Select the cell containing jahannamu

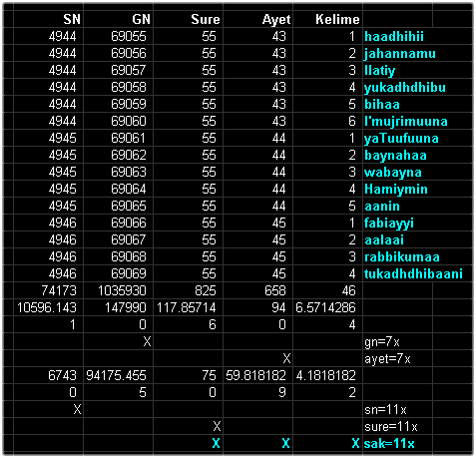coord(417,53)
